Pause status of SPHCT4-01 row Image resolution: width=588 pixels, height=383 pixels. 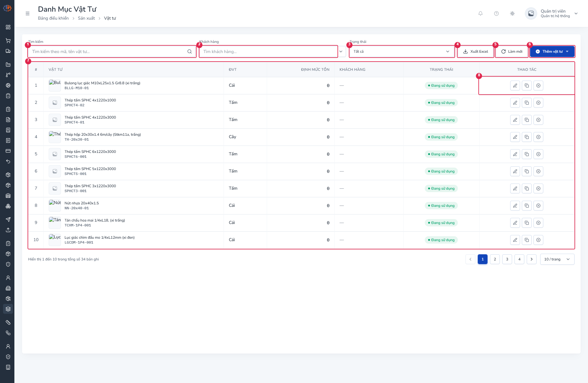tap(538, 120)
